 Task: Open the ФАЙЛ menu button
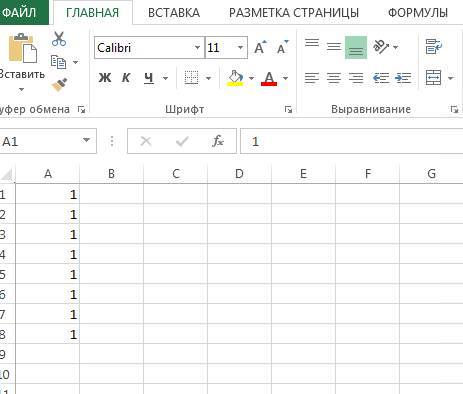coord(19,13)
